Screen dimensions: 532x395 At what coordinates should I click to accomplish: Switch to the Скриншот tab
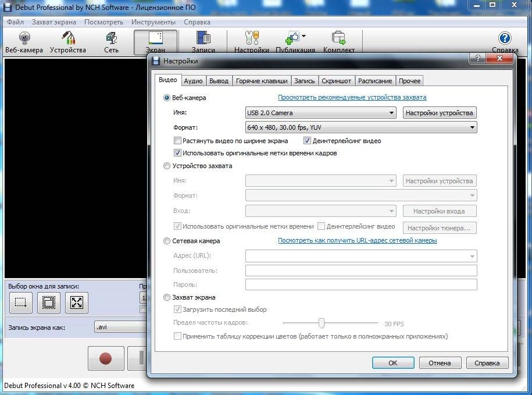coord(336,81)
